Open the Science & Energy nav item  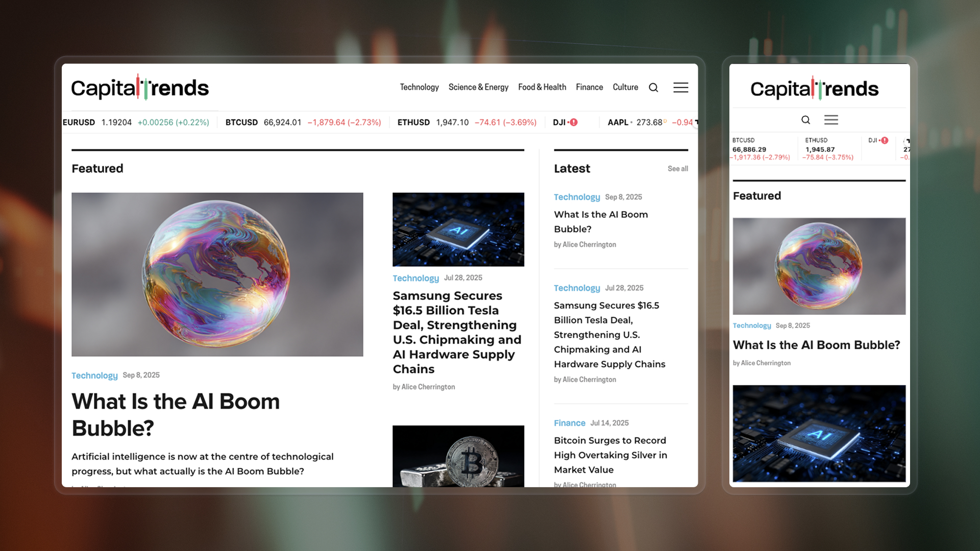[478, 87]
